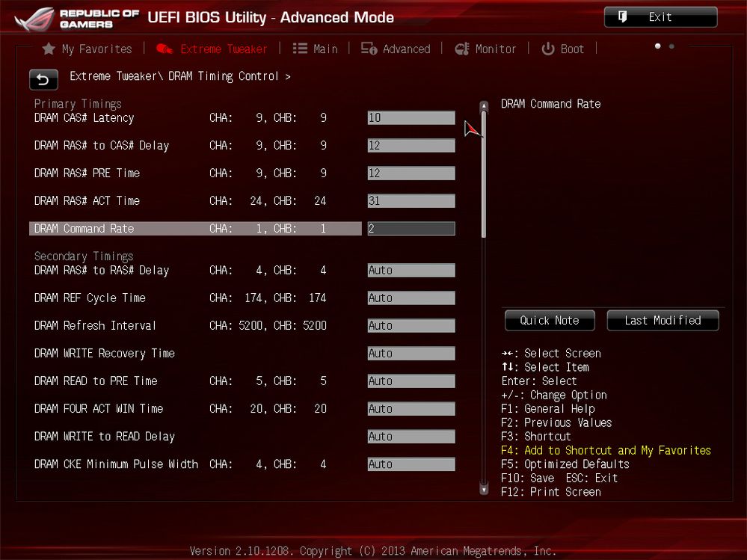Open DRAM WRITE Recovery Time Auto field
747x560 pixels.
click(x=411, y=354)
